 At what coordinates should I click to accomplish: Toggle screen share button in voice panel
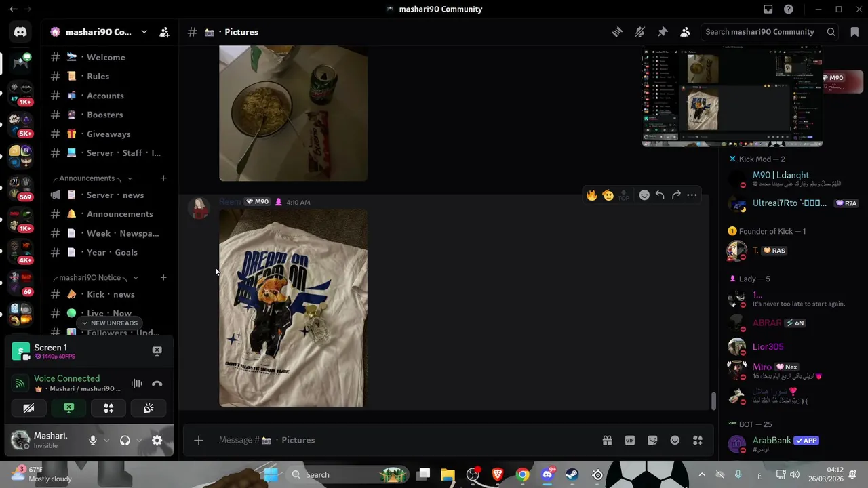coord(68,408)
